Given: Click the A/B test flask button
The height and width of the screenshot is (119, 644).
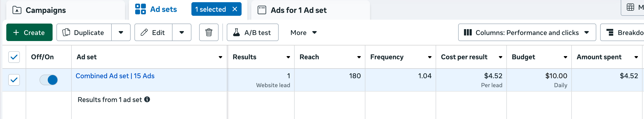Looking at the screenshot, I should (252, 32).
